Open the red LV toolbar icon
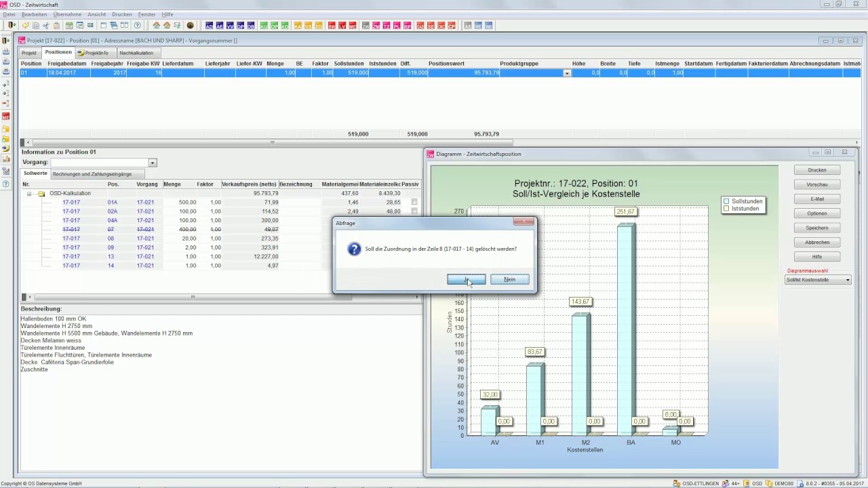Screen dimensions: 868x488 point(342,26)
